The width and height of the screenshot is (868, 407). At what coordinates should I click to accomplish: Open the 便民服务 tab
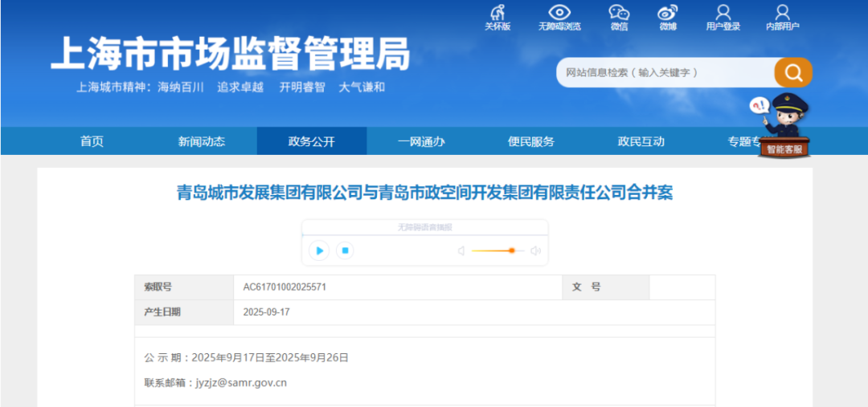click(531, 141)
